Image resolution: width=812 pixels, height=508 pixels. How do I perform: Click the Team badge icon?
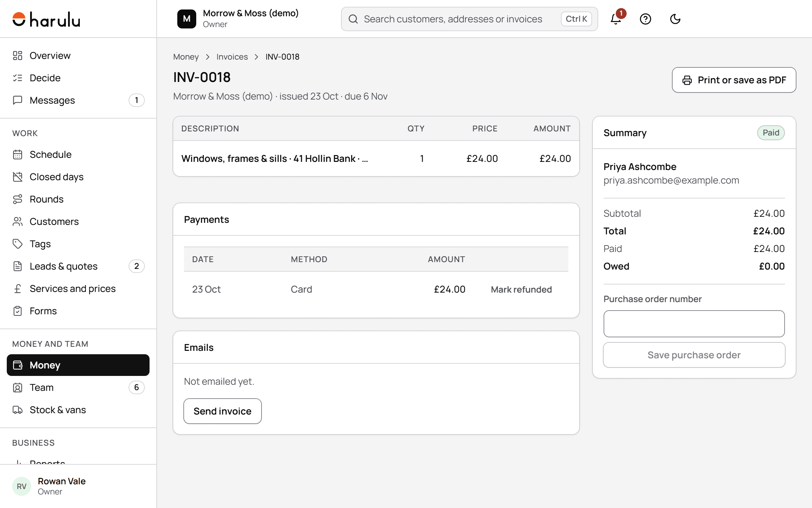pyautogui.click(x=18, y=387)
